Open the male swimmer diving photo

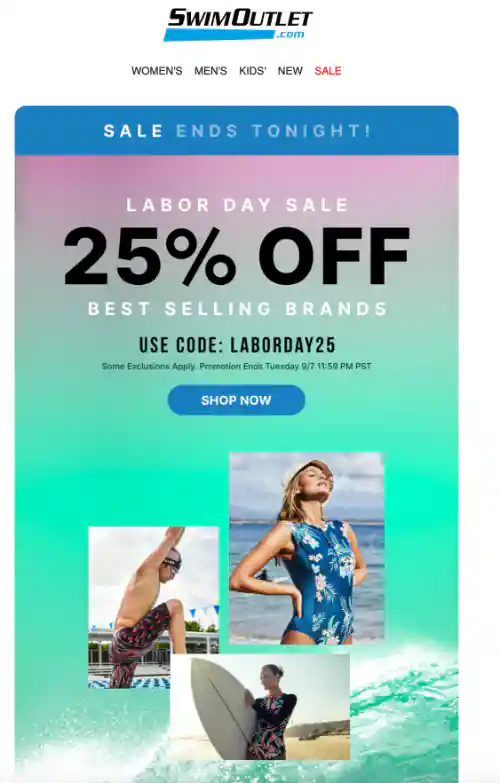click(x=153, y=607)
